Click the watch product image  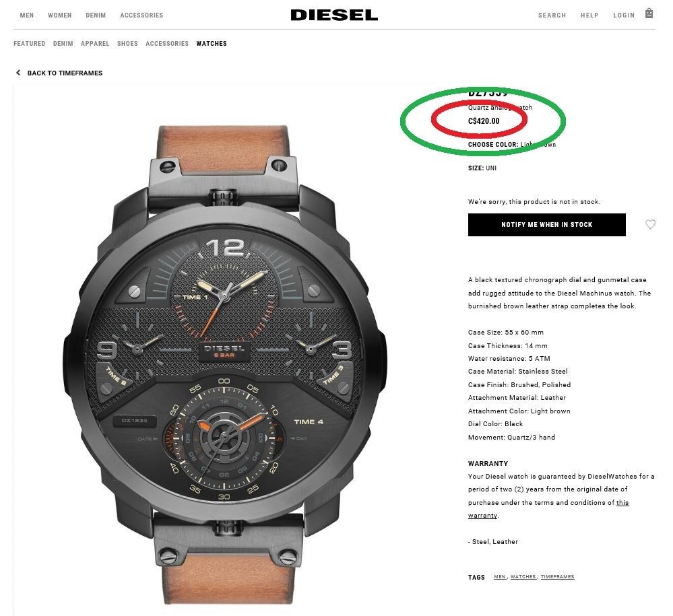pyautogui.click(x=224, y=365)
